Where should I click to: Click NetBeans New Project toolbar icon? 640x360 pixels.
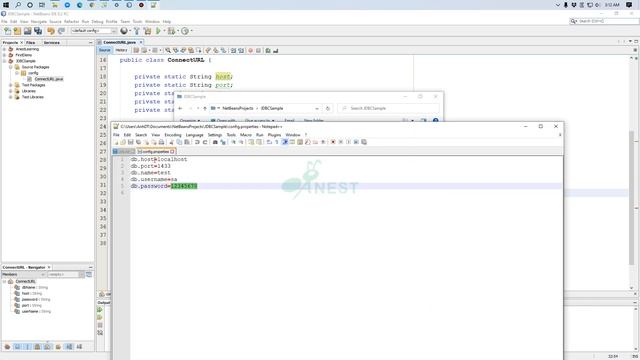tap(17, 31)
